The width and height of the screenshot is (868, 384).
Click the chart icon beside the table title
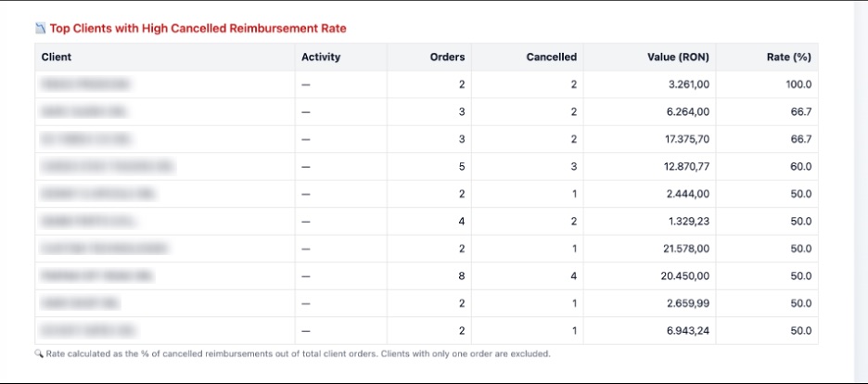(40, 29)
